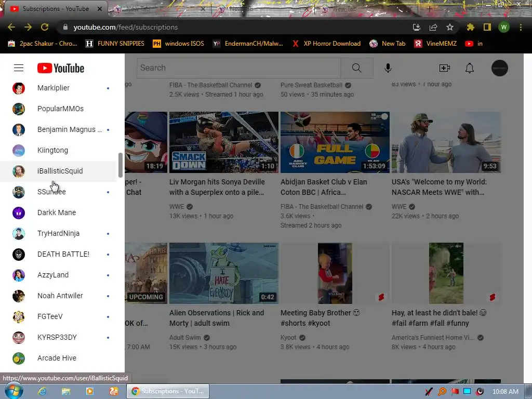Reload the page
This screenshot has height=399, width=532.
(x=45, y=27)
